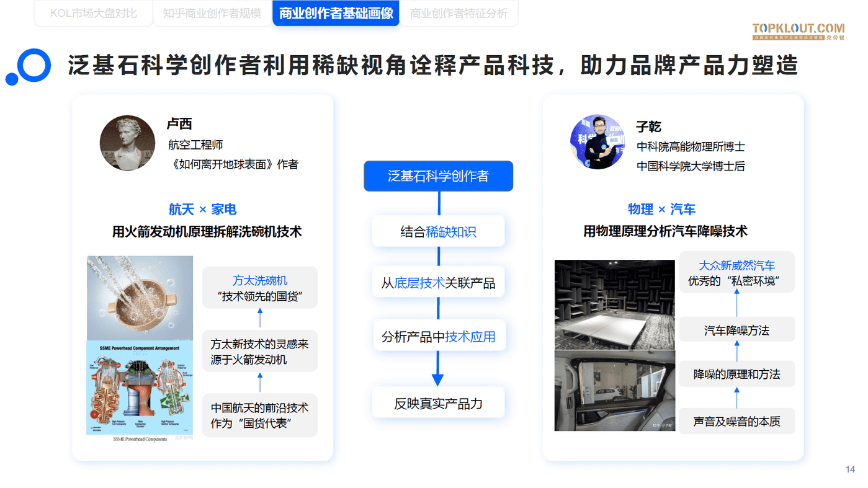Click the 降噪的原理和方法 box
Image resolution: width=868 pixels, height=488 pixels.
(736, 374)
